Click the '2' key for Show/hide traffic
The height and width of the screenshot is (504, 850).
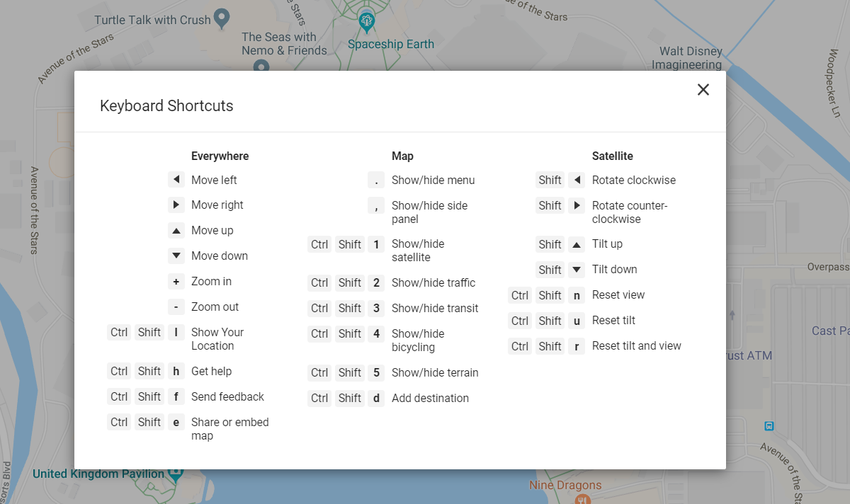click(376, 282)
